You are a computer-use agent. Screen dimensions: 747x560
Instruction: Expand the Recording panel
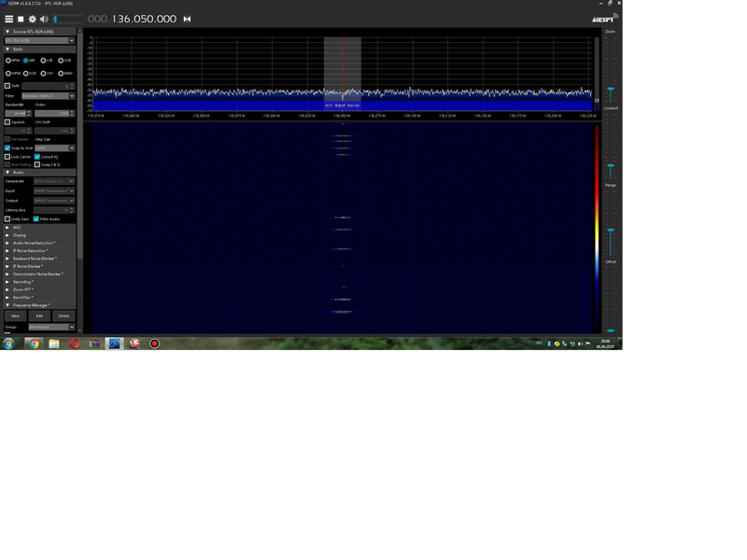pyautogui.click(x=39, y=282)
